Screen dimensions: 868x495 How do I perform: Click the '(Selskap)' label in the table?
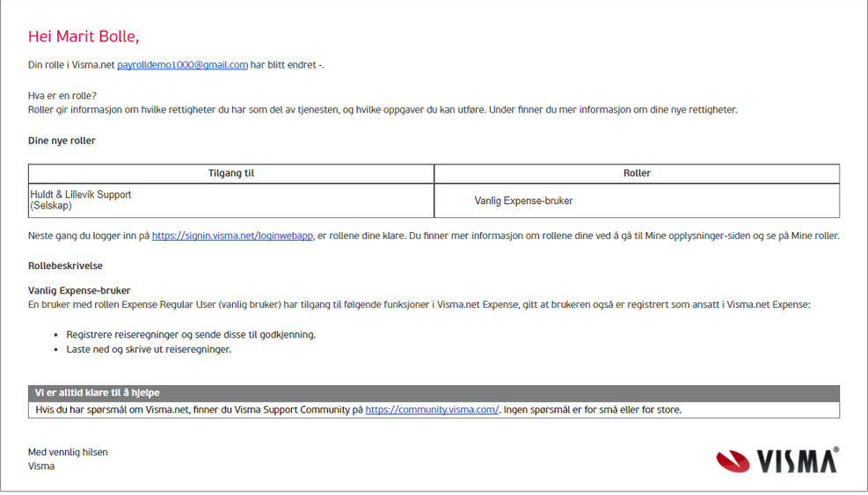[x=51, y=206]
